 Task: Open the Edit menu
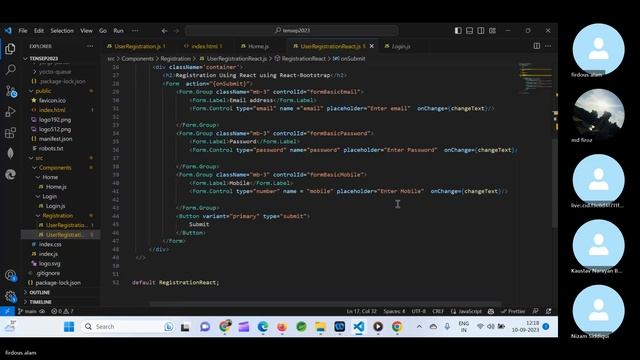coord(39,31)
